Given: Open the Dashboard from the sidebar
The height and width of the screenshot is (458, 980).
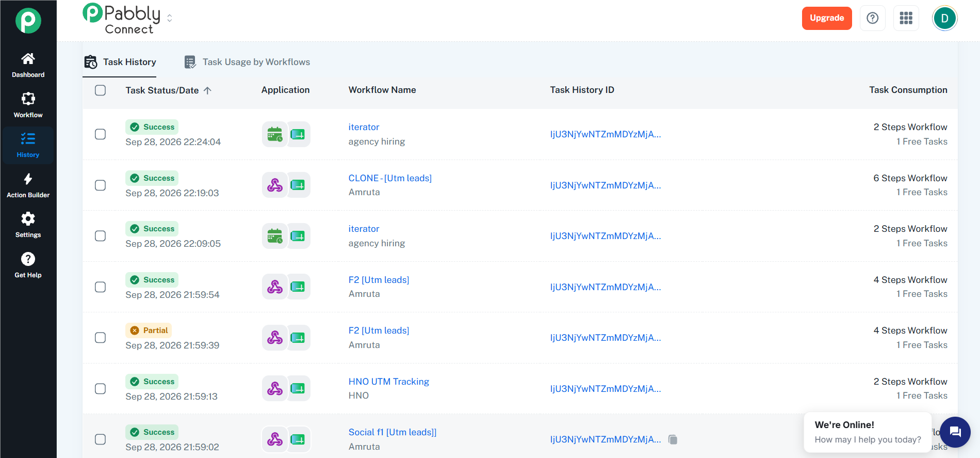Looking at the screenshot, I should pyautogui.click(x=28, y=65).
